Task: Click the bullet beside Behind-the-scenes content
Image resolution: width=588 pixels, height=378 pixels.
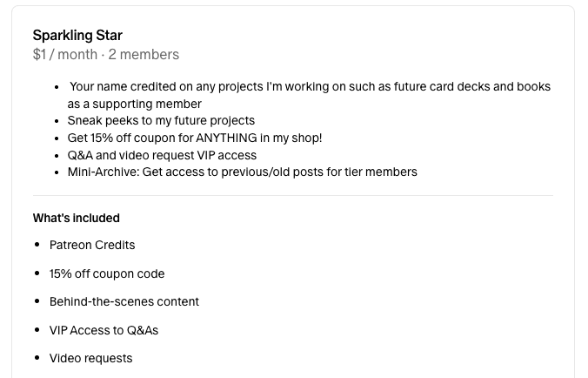Action: pyautogui.click(x=37, y=301)
